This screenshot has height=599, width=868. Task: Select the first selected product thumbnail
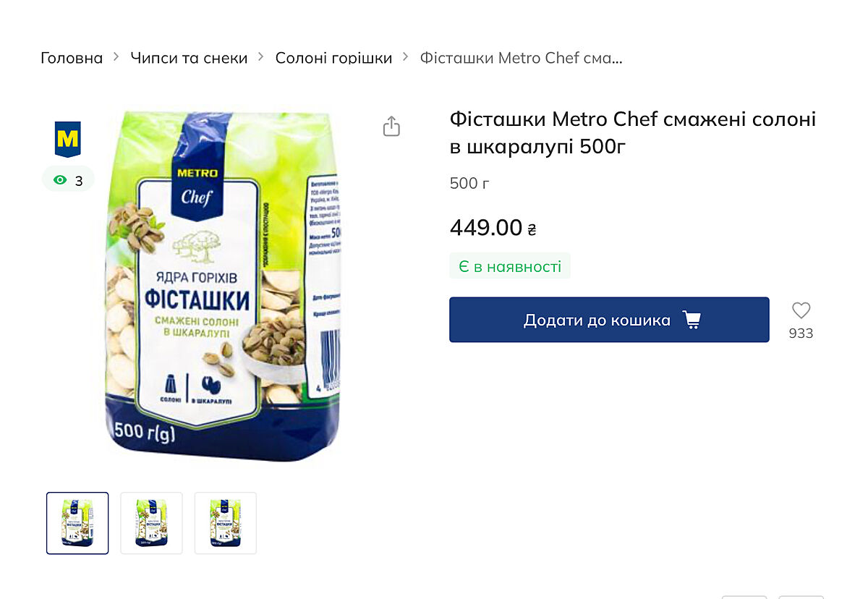click(77, 523)
